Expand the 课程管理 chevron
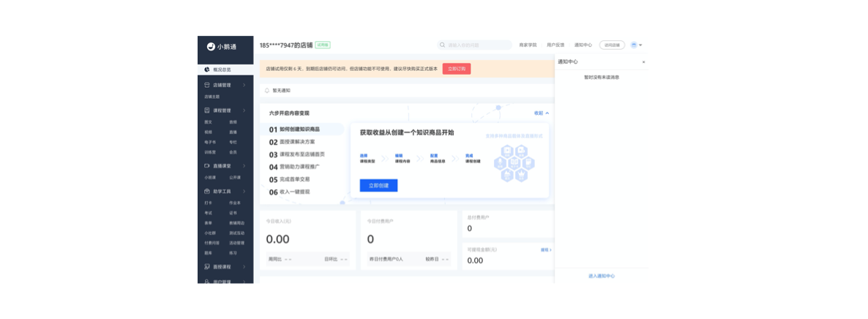This screenshot has width=868, height=319. [x=244, y=110]
